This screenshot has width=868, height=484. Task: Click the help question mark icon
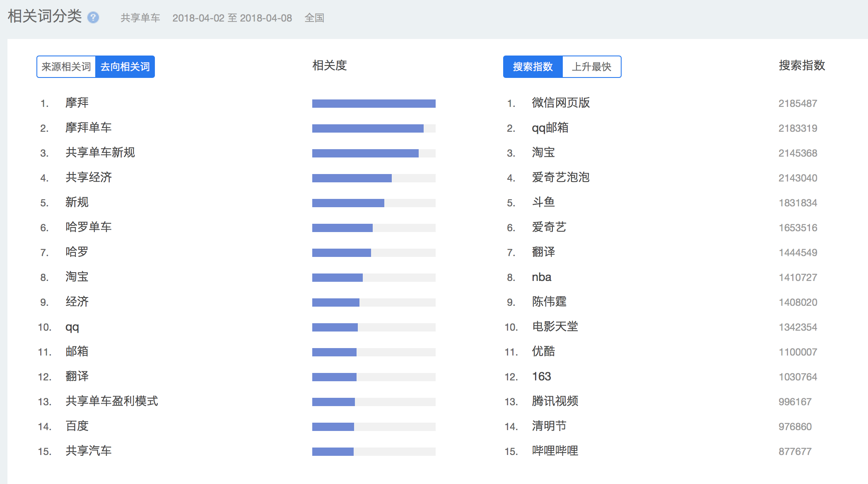click(93, 17)
